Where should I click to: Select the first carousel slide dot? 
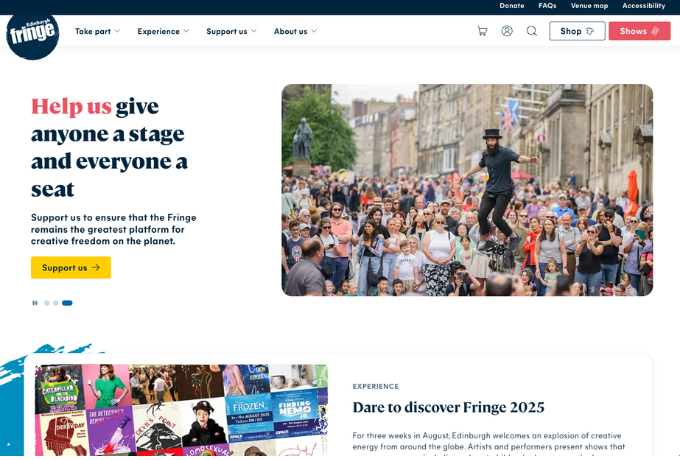click(x=47, y=303)
